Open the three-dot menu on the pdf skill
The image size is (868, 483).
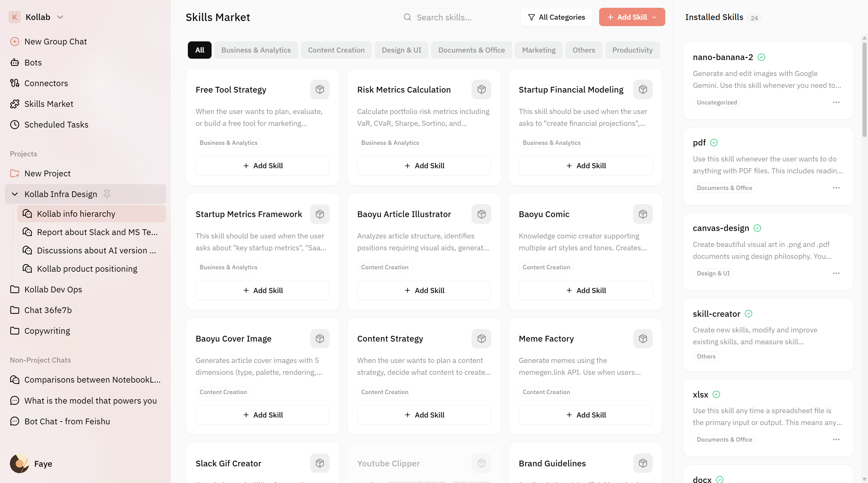point(836,188)
